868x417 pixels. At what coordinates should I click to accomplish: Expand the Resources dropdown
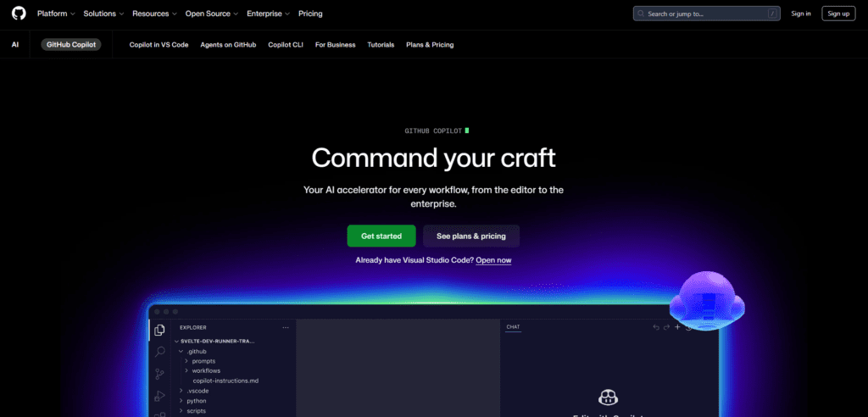tap(154, 14)
